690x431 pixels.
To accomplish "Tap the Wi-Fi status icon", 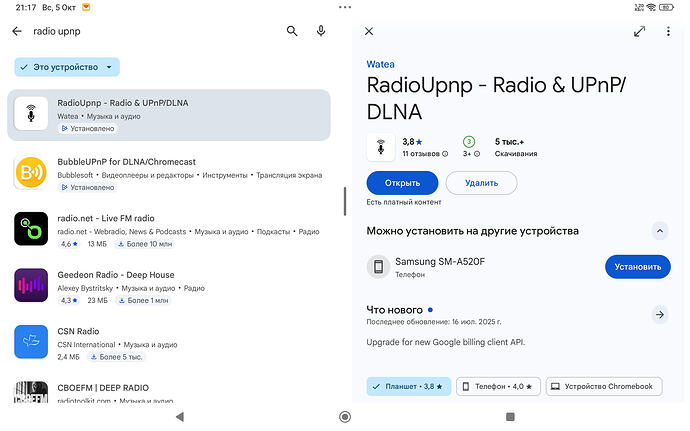I will (x=651, y=7).
